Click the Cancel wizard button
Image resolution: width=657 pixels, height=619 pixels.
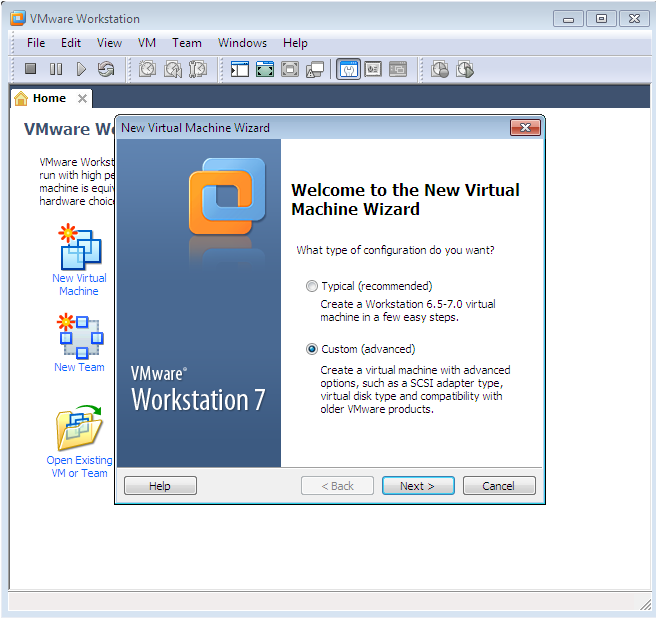[x=499, y=486]
